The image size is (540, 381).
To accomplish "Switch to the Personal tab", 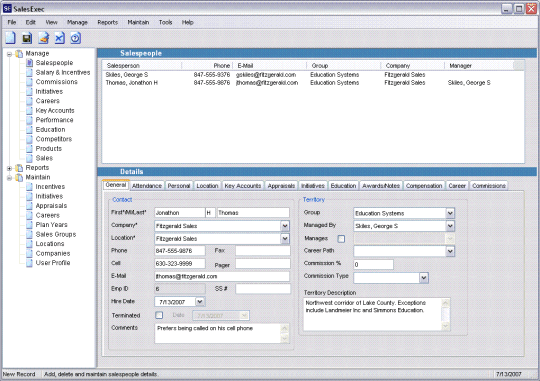I will (x=179, y=186).
